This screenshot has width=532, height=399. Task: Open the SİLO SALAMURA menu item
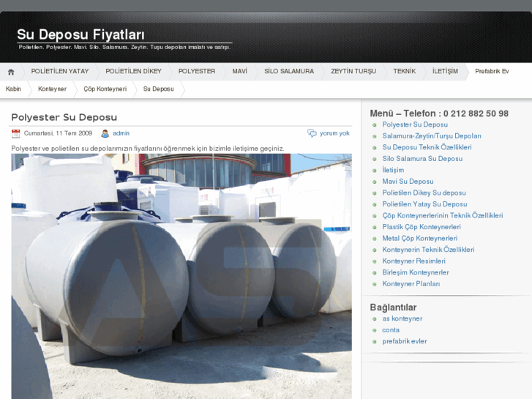point(289,72)
